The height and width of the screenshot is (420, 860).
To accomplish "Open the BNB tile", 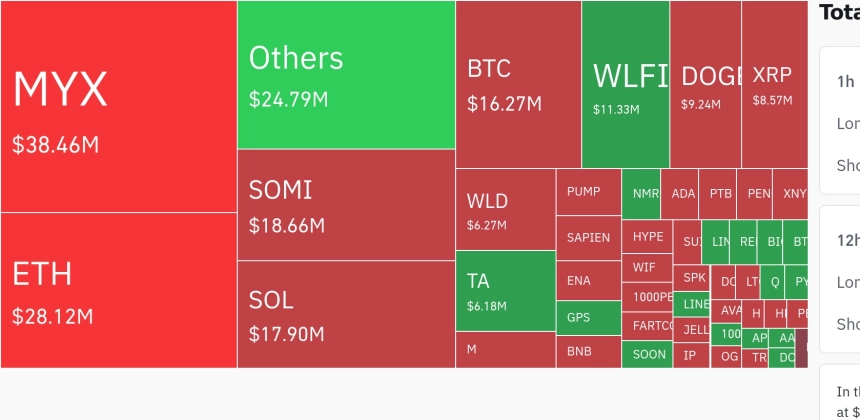I will [589, 351].
